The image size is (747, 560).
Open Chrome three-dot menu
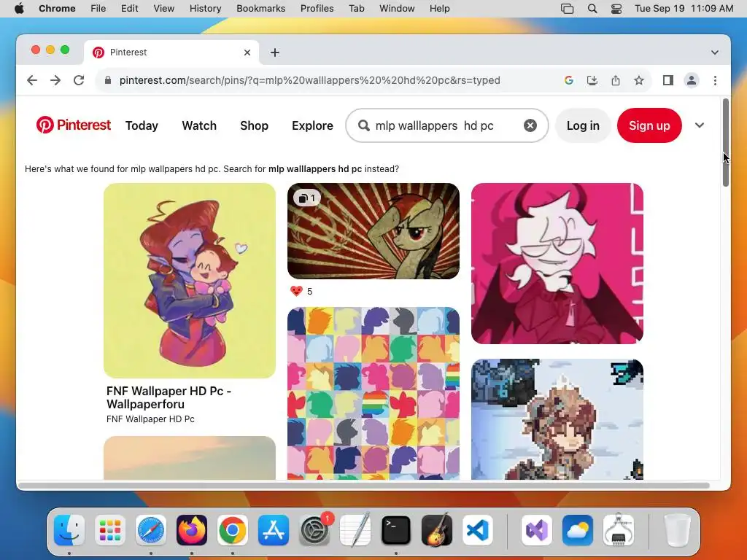715,80
